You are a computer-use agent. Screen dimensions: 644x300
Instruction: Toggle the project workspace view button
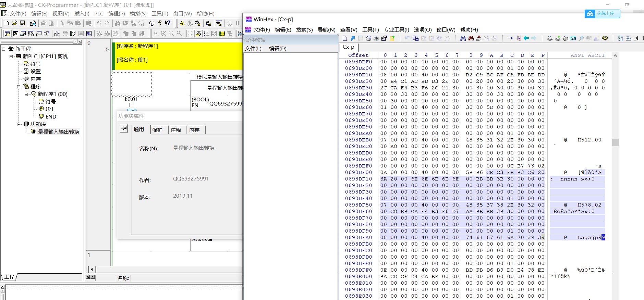[7, 34]
